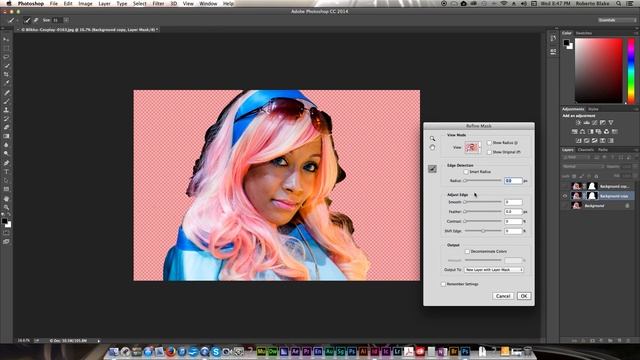Click Cancel in Refine Mask dialog
The height and width of the screenshot is (360, 640).
point(503,296)
